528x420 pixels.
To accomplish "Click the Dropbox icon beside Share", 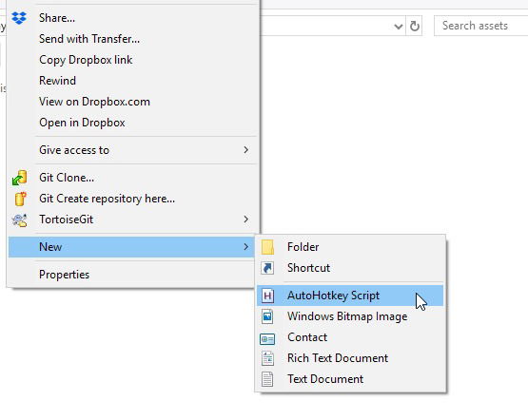I will [x=19, y=17].
